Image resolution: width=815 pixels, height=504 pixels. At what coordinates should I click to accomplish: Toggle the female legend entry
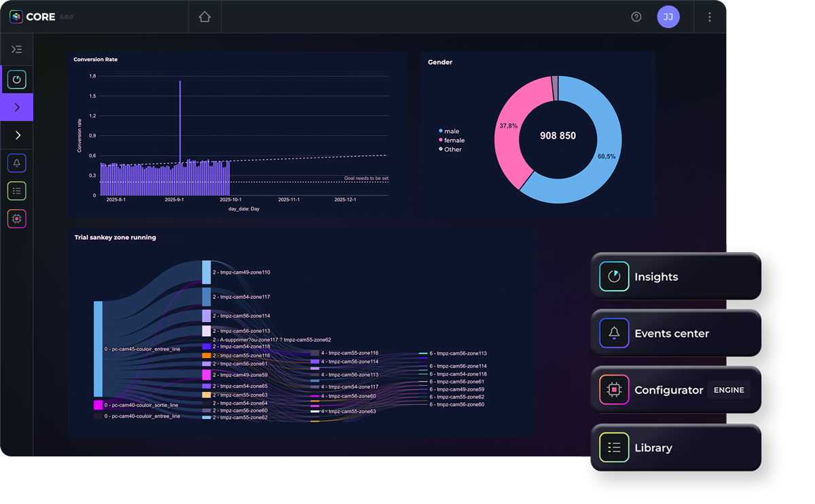[x=454, y=140]
